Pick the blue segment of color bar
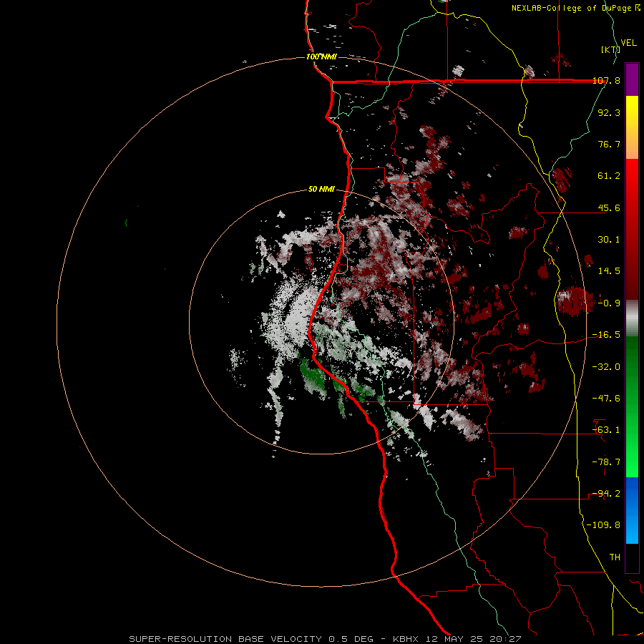 point(632,510)
